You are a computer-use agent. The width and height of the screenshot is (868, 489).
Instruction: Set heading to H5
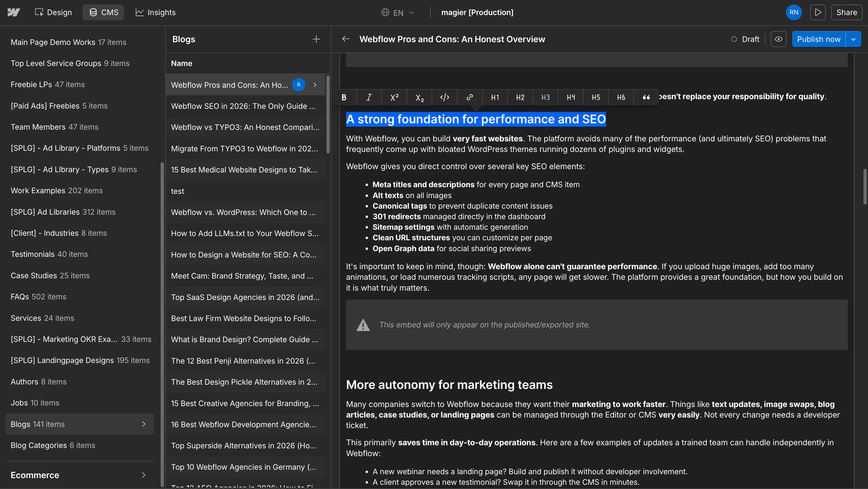(596, 97)
